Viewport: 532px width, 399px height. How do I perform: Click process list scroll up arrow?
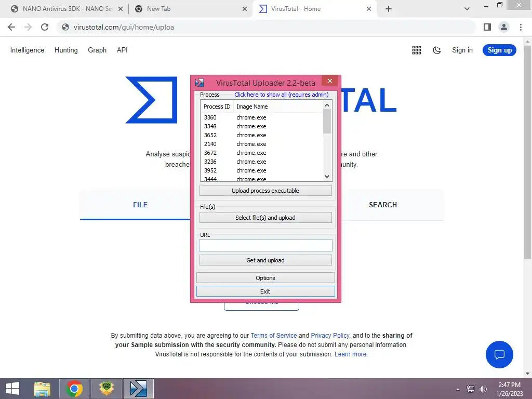[x=327, y=105]
